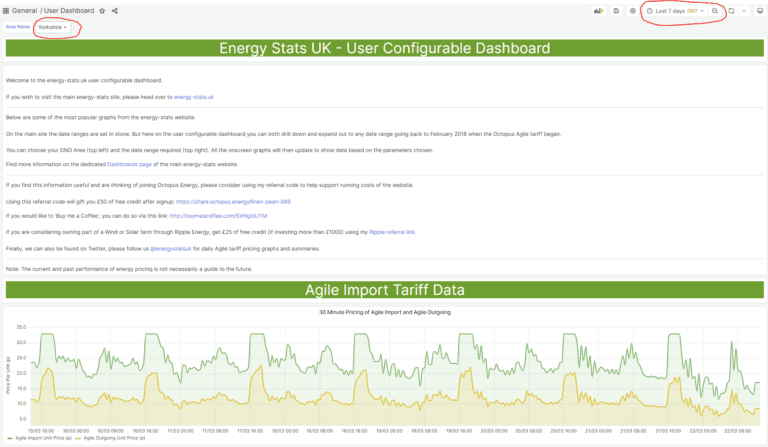Follow the Ripple referral link
Image resolution: width=768 pixels, height=447 pixels.
click(x=392, y=232)
